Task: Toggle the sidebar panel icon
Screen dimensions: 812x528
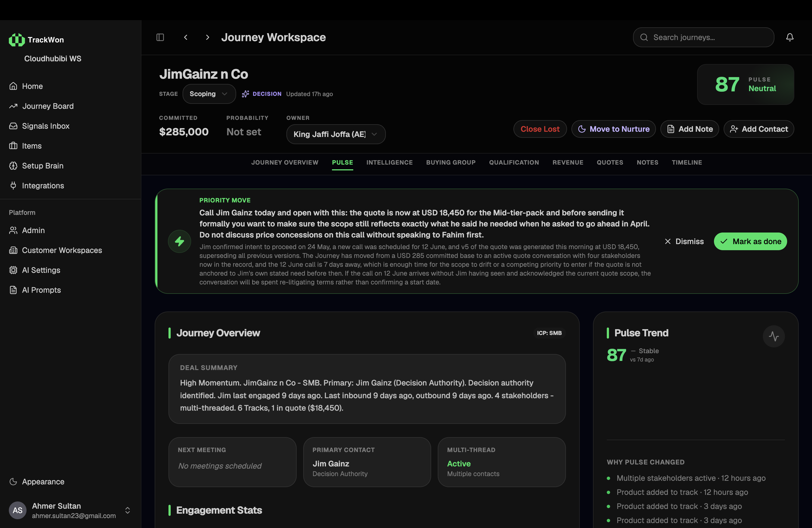Action: (160, 37)
